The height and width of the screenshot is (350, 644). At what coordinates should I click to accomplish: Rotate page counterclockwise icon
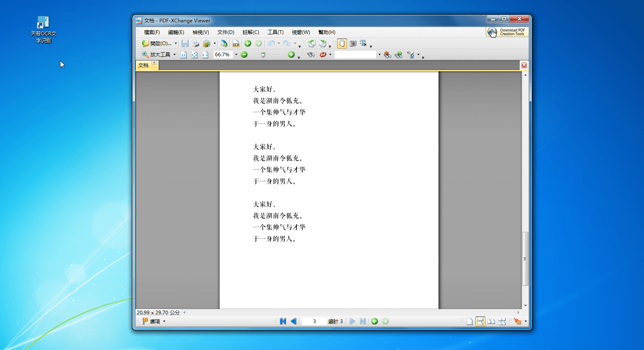pos(312,43)
